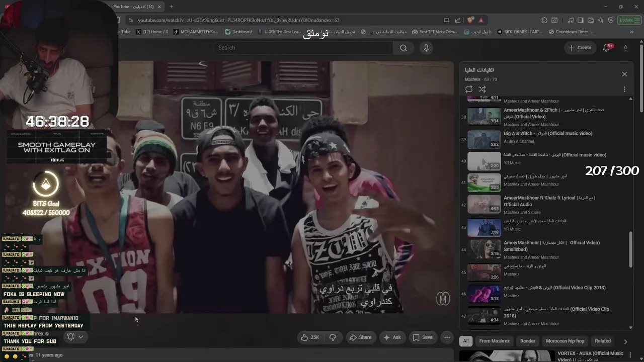644x362 pixels.
Task: Click the URL in the address bar
Action: (238, 20)
